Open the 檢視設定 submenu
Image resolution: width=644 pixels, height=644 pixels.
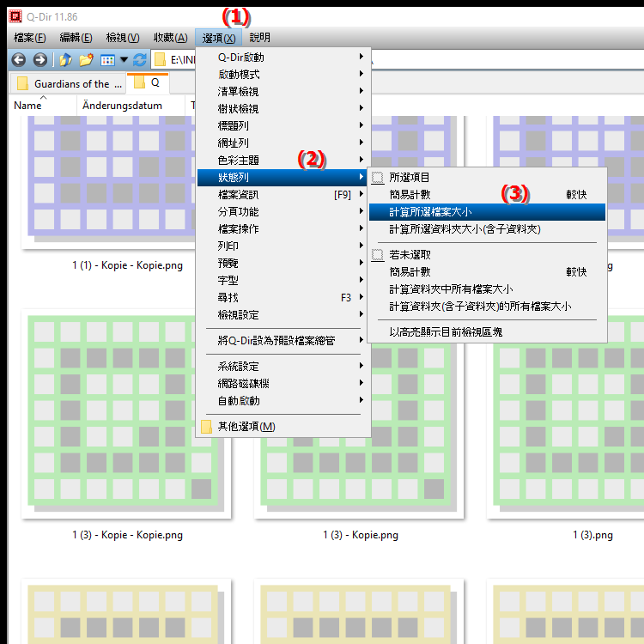tap(283, 315)
